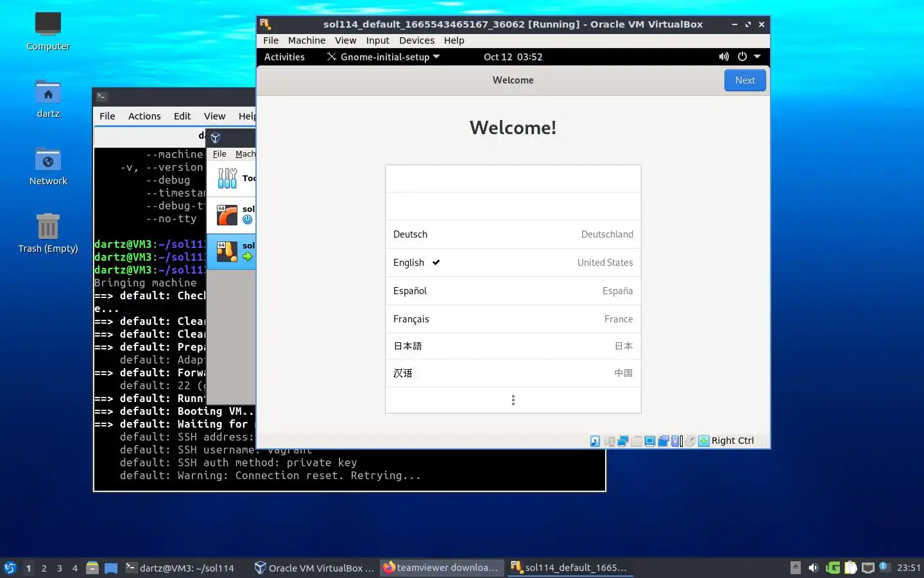Select Deutsch language row
This screenshot has width=924, height=578.
(x=513, y=234)
